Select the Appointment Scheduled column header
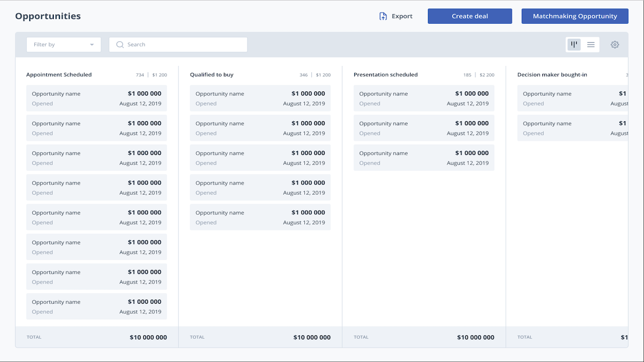644x362 pixels. tap(59, 75)
